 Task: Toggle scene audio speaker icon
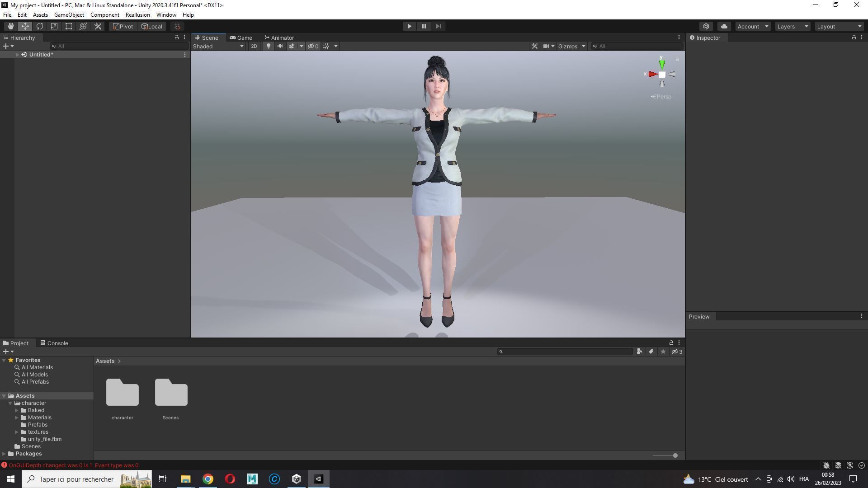[280, 46]
